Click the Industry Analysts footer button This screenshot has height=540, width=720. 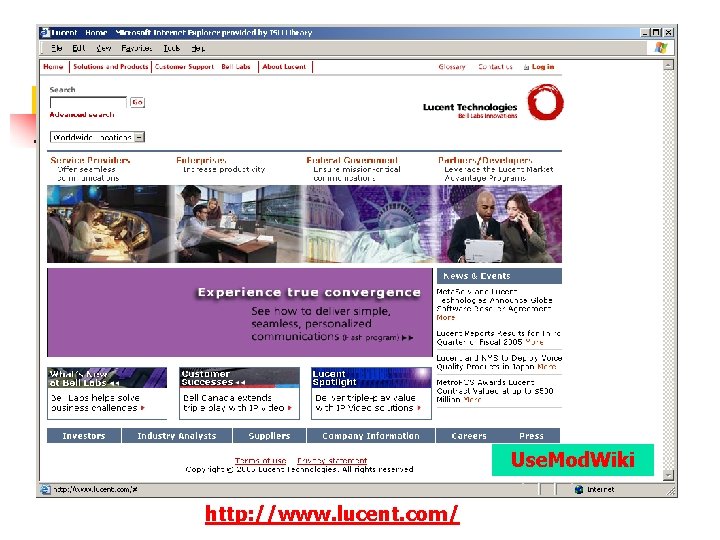[x=177, y=436]
